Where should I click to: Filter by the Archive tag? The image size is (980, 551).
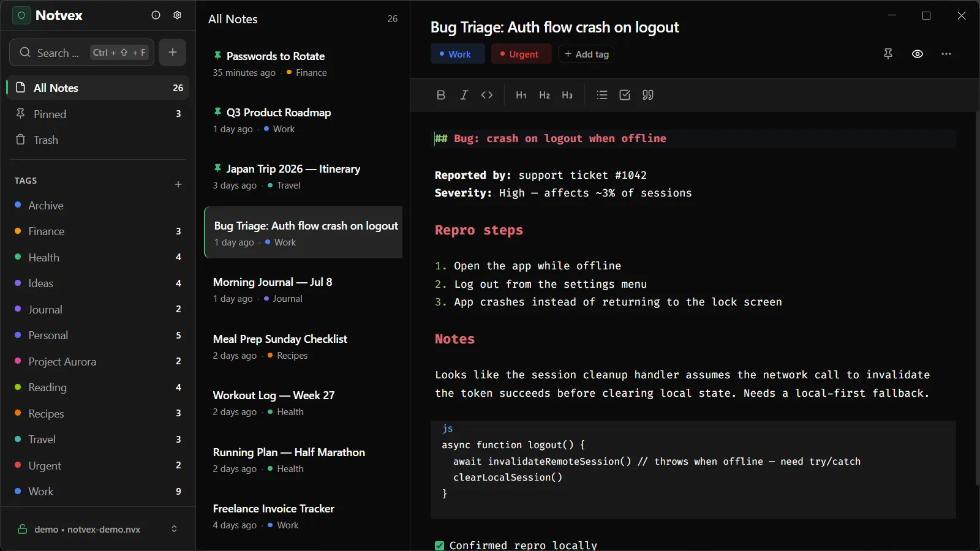click(x=98, y=205)
